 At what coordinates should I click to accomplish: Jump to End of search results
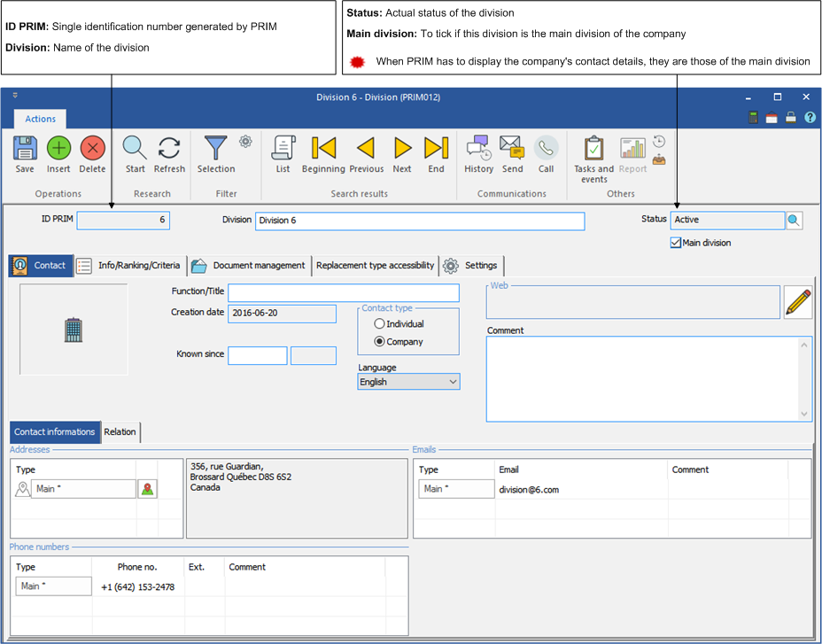click(436, 149)
